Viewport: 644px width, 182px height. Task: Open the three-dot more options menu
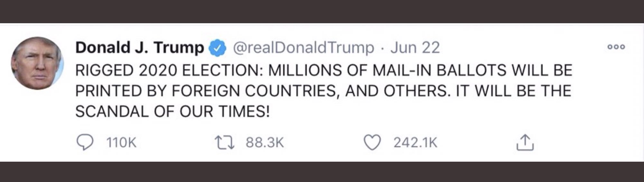click(616, 47)
